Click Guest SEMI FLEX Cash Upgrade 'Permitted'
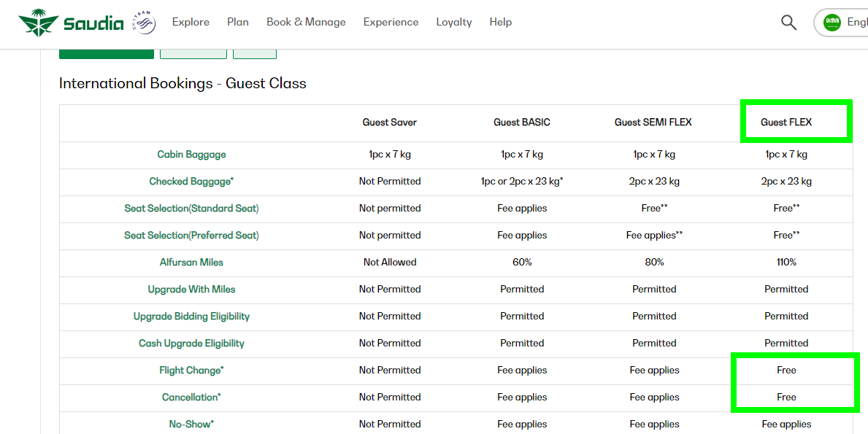Image resolution: width=868 pixels, height=434 pixels. pos(654,344)
